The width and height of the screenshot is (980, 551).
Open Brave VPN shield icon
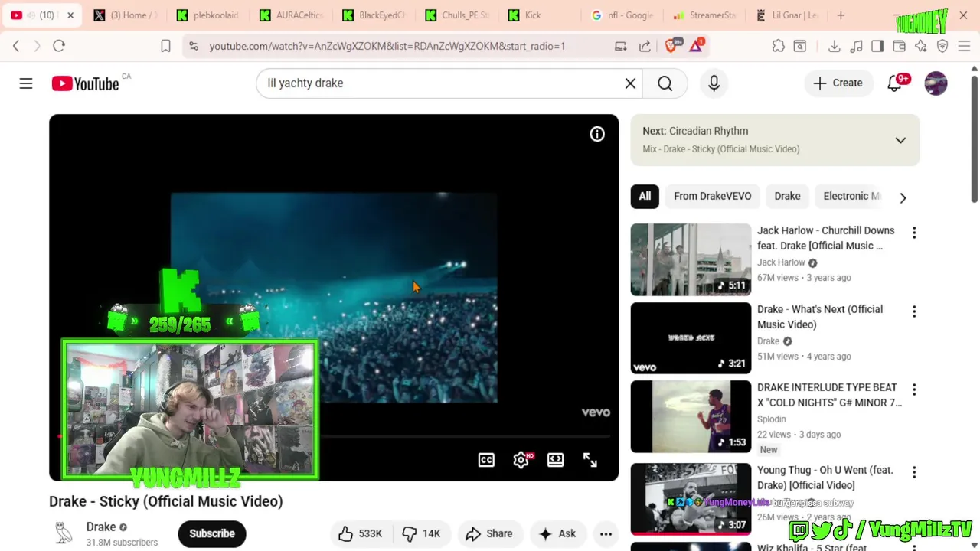pyautogui.click(x=942, y=46)
